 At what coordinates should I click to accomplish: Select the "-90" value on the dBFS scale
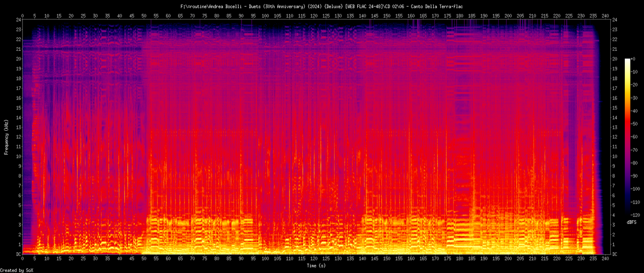point(634,176)
